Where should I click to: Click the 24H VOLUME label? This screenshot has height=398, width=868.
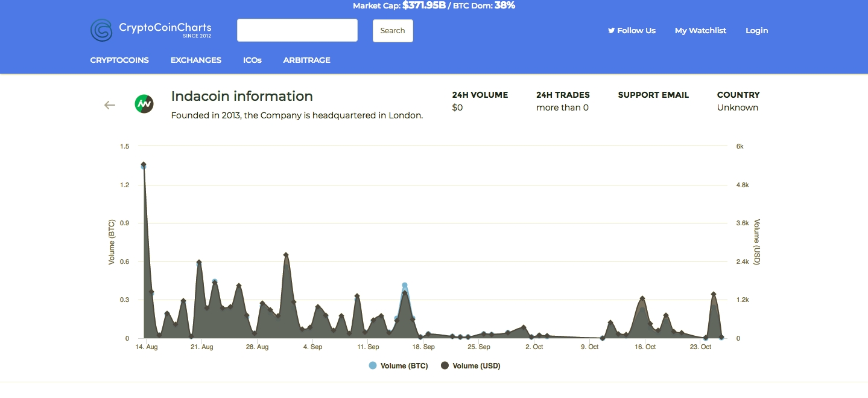click(480, 95)
